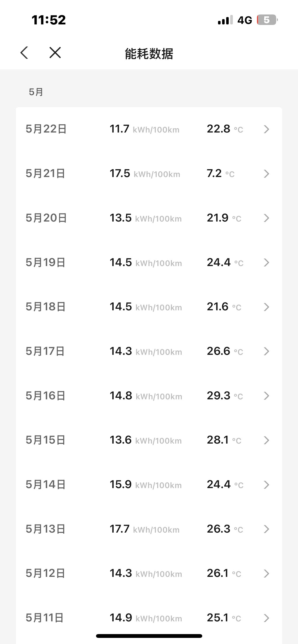Tap the cellular signal bars icon

pyautogui.click(x=225, y=20)
